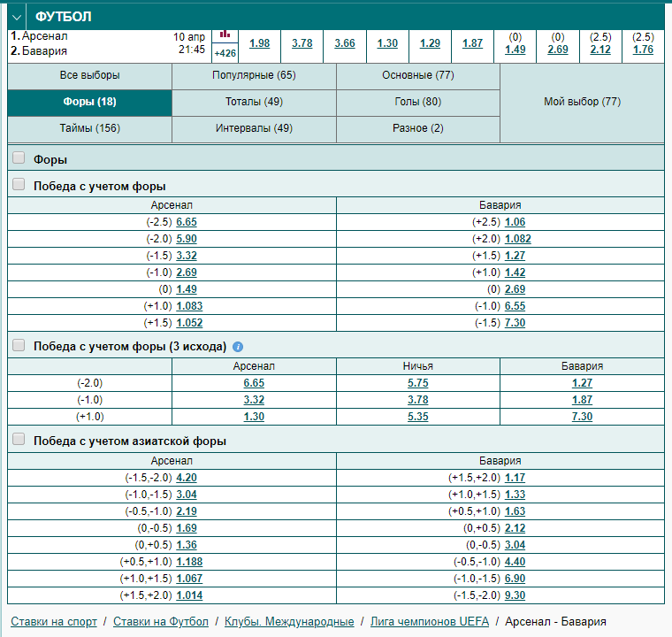This screenshot has width=672, height=637.
Task: Choose Бавария 1.87 at 3-way (-1.0)
Action: pyautogui.click(x=582, y=400)
